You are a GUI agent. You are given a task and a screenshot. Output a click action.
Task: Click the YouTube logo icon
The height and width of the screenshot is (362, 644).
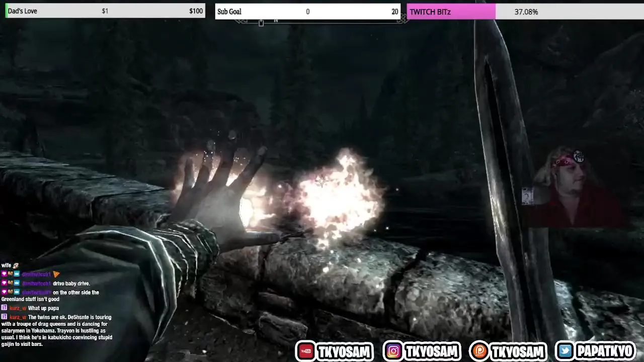tap(305, 351)
